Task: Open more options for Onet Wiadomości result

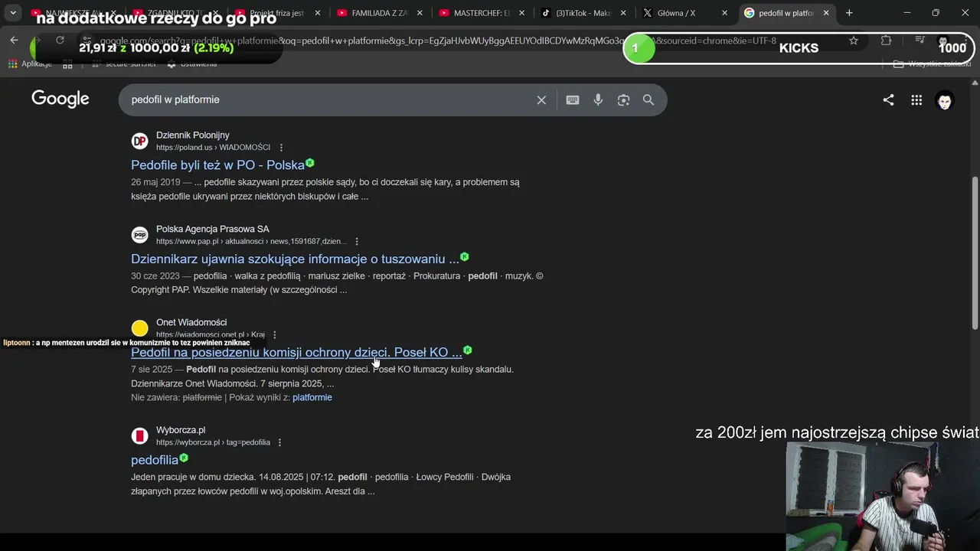Action: (x=274, y=335)
